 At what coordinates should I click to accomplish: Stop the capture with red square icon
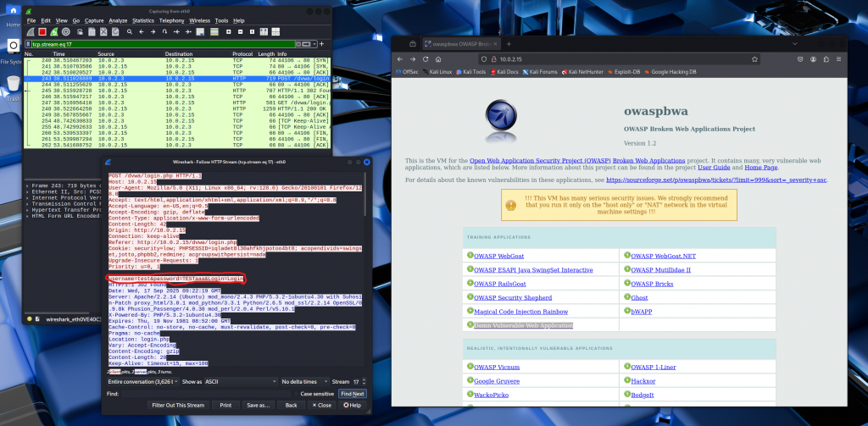42,31
